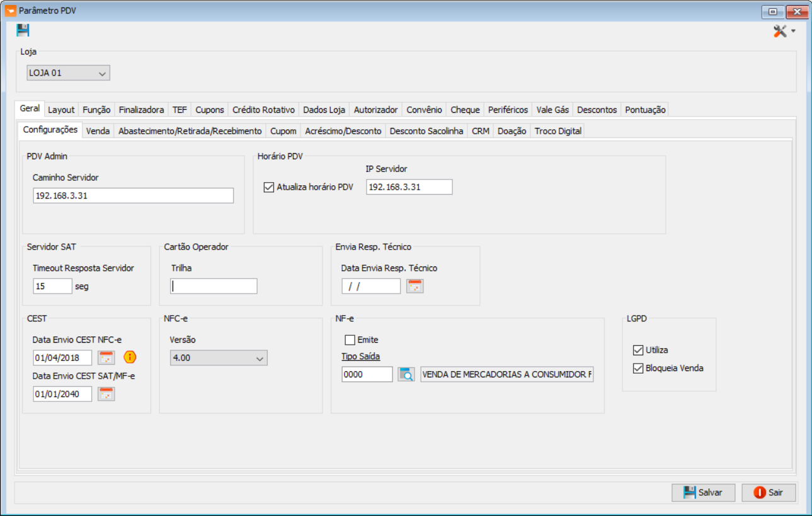Focus the Cartão Operador Trilha input field
This screenshot has width=812, height=516.
click(214, 286)
